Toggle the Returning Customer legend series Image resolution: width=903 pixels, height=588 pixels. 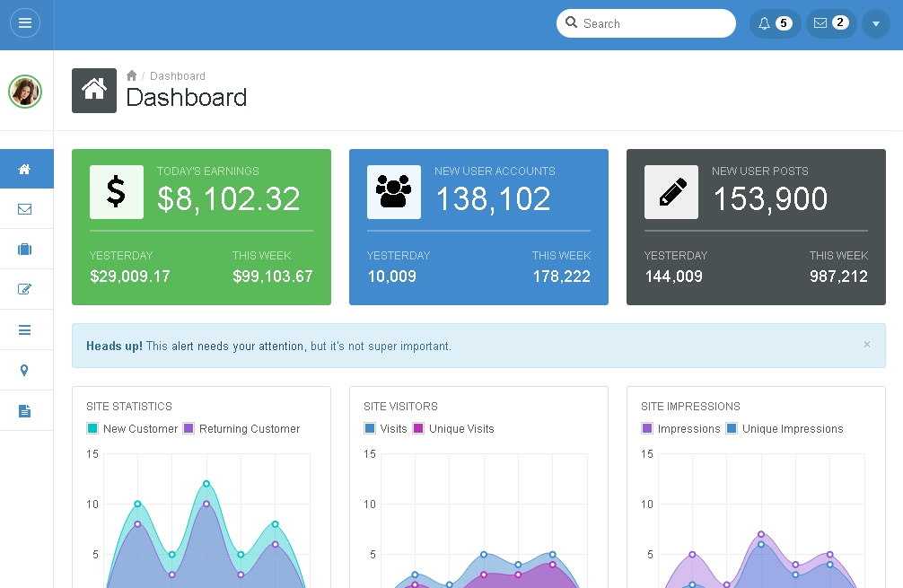[241, 429]
